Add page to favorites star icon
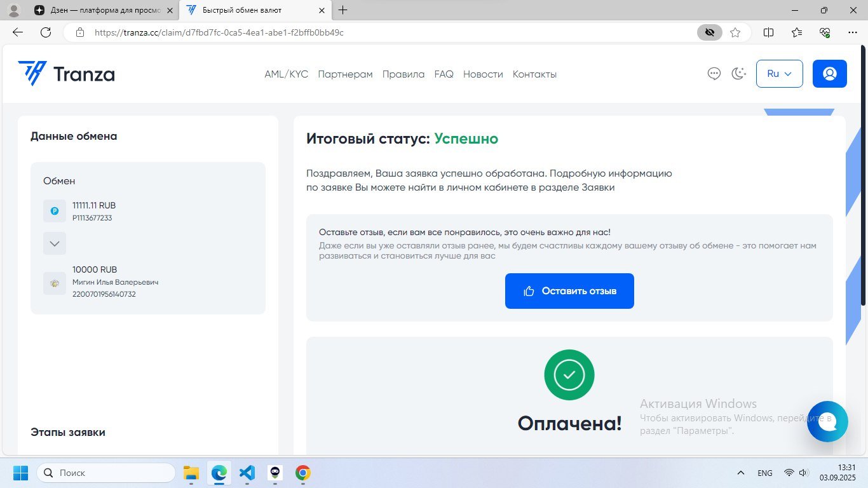 [735, 32]
